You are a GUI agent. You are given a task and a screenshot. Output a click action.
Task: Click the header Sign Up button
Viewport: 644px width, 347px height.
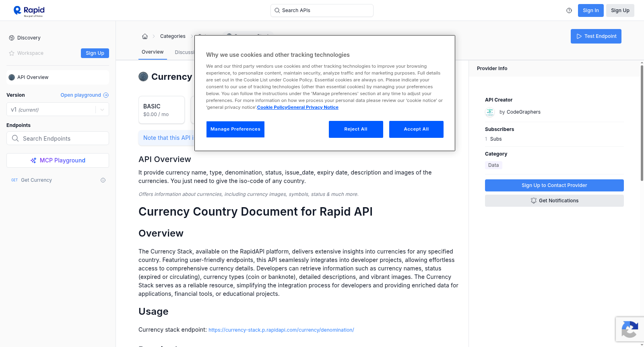click(620, 10)
